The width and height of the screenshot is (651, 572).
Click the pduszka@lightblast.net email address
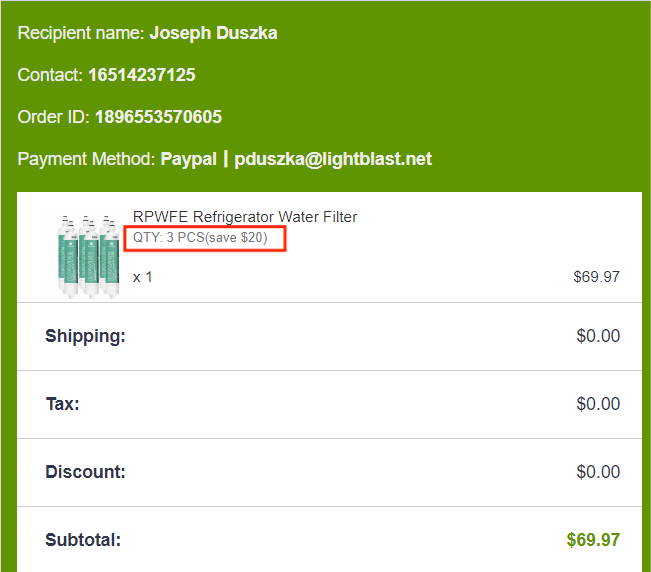tap(333, 159)
